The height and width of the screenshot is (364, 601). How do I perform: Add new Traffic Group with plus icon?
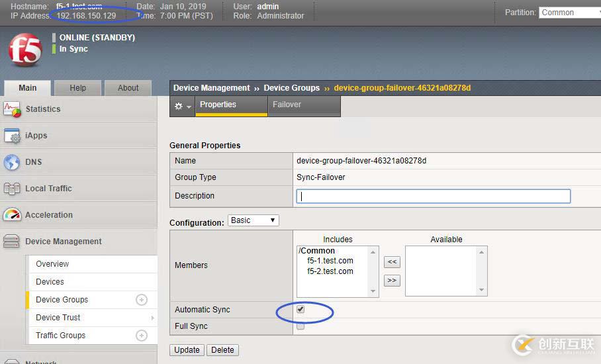tap(141, 336)
